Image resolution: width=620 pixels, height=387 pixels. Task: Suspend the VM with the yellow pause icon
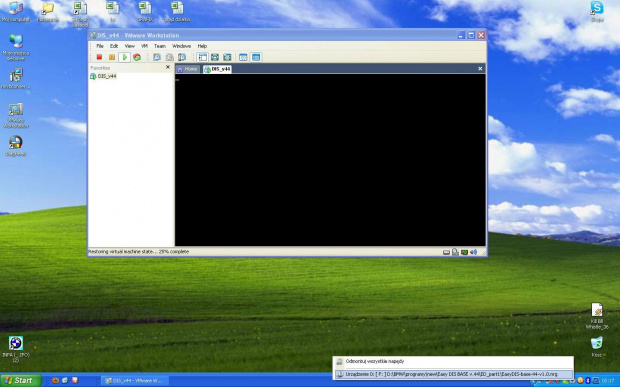tap(112, 57)
